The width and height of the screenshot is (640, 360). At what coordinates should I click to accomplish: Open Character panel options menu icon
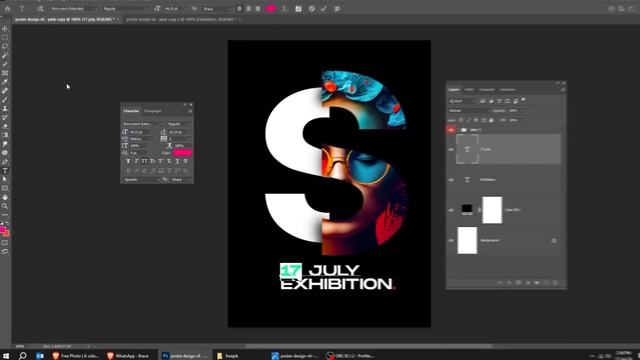190,111
